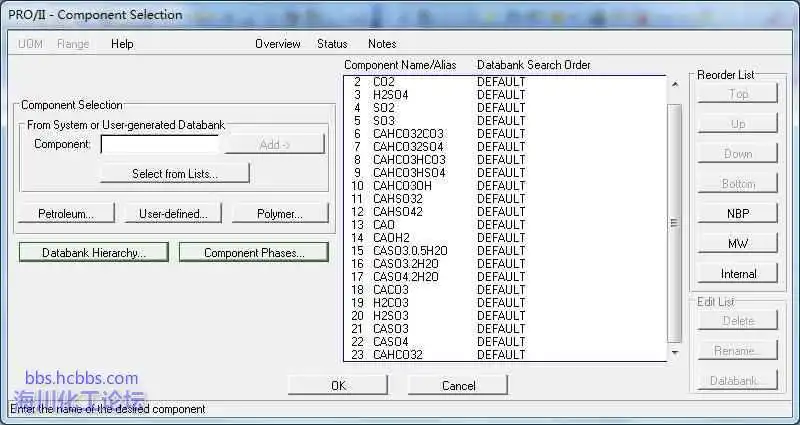800x425 pixels.
Task: Select component 6 CAHCO32CO3
Action: 505,134
